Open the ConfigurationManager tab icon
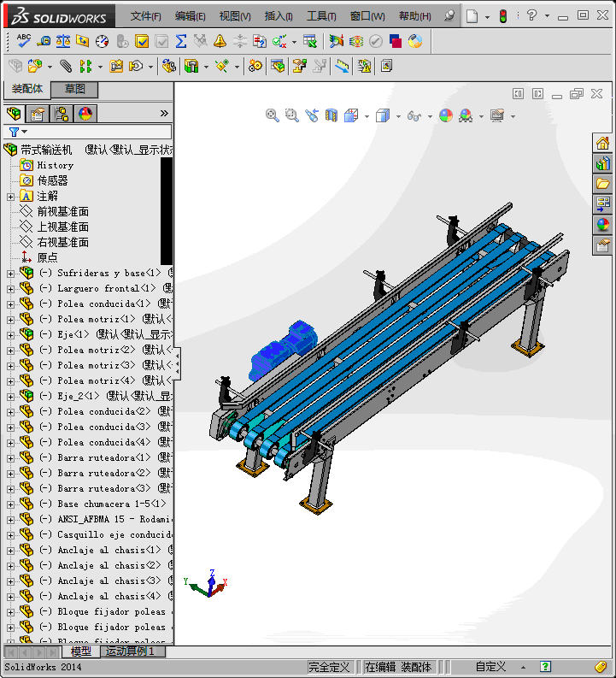The height and width of the screenshot is (678, 616). click(62, 114)
